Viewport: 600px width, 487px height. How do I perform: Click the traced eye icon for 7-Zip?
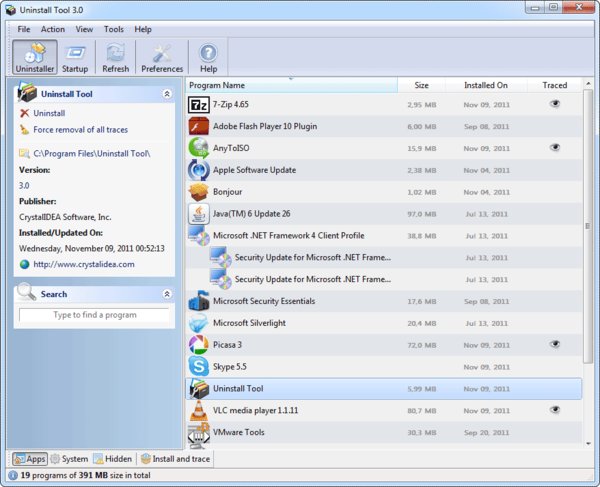coord(555,104)
